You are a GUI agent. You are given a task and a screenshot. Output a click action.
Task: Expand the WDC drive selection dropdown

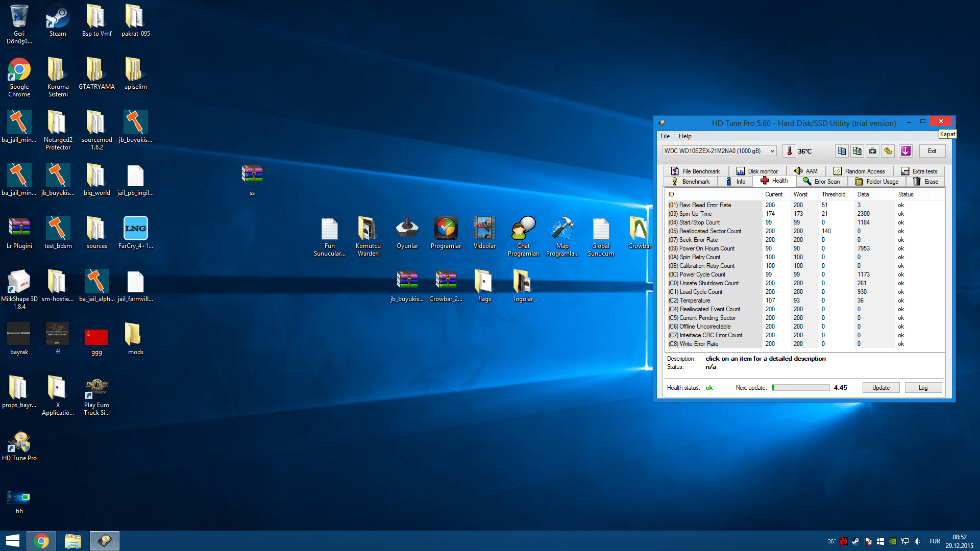click(x=772, y=151)
